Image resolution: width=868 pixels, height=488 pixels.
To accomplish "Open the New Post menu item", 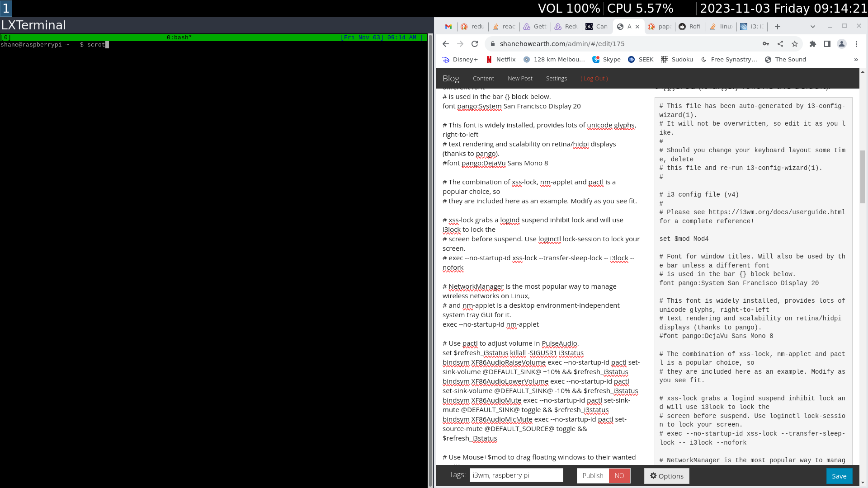I will (520, 79).
